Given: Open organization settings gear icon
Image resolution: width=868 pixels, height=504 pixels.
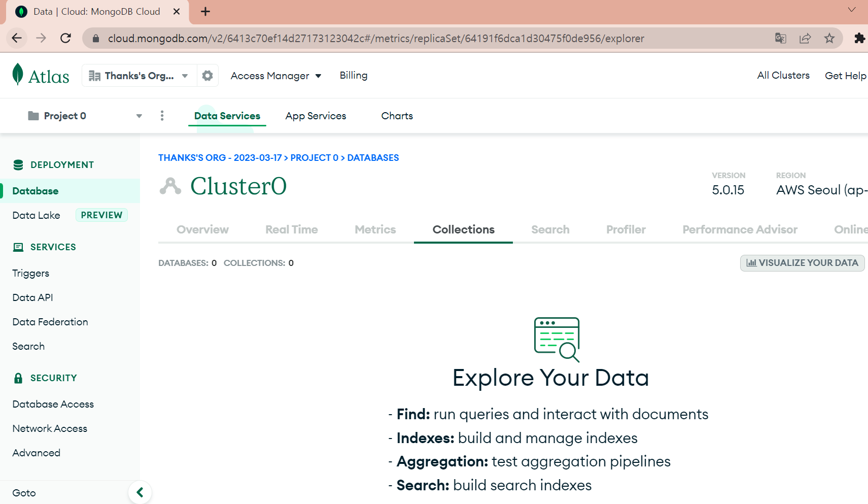Looking at the screenshot, I should point(207,76).
